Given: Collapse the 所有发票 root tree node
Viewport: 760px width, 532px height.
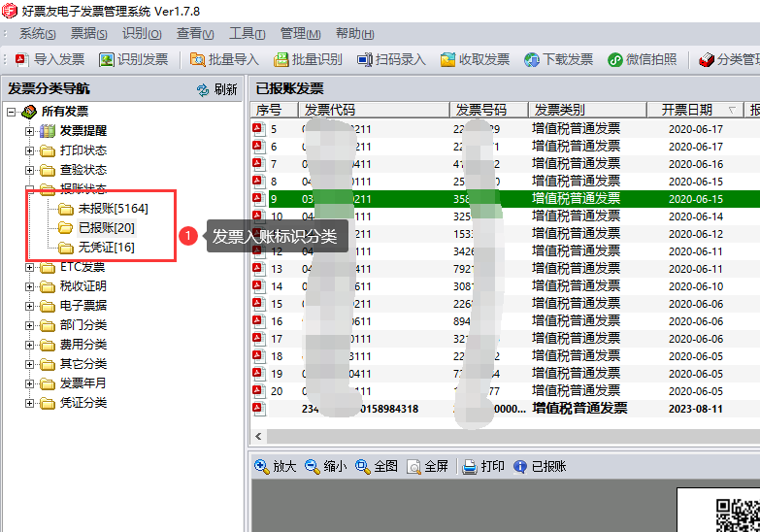Looking at the screenshot, I should pos(11,112).
